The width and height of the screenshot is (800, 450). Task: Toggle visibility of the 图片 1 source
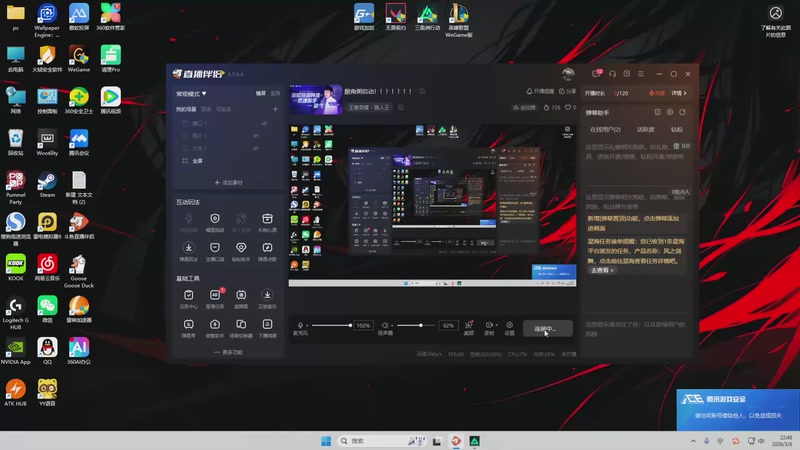pyautogui.click(x=256, y=136)
